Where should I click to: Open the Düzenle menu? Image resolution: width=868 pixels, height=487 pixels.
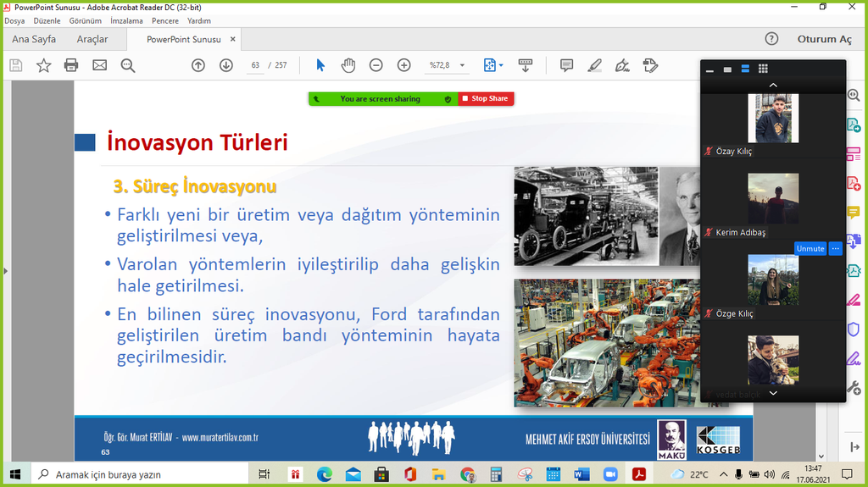[x=47, y=20]
